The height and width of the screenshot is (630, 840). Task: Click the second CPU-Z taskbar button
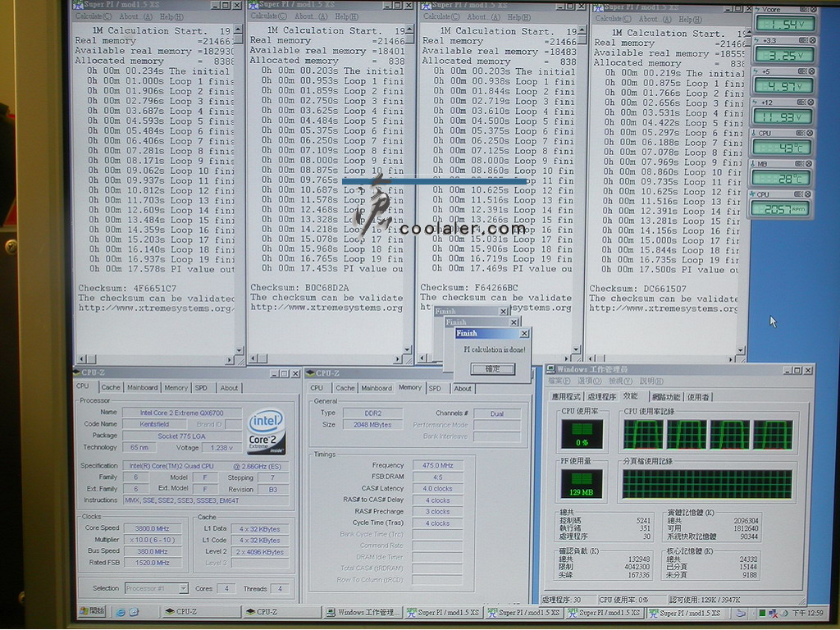coord(281,612)
